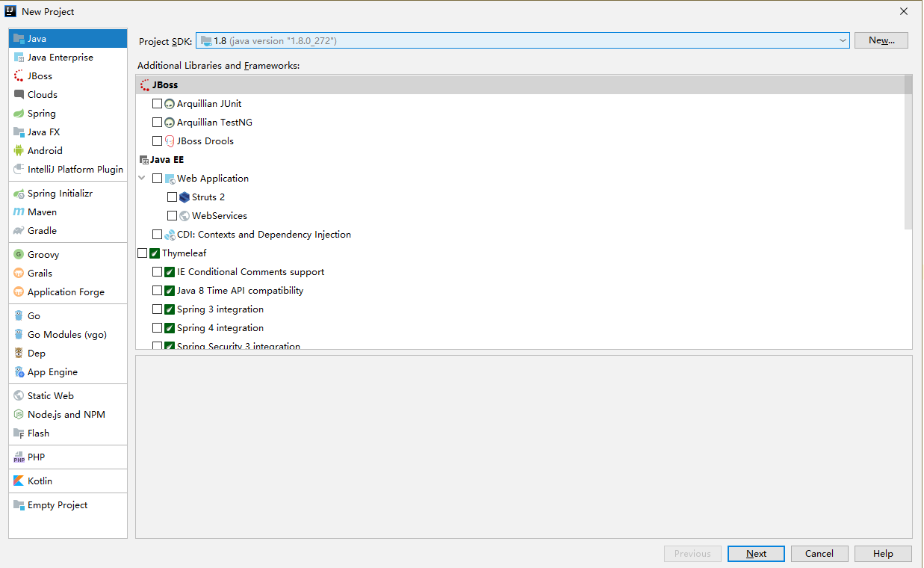Select the Grails icon
Screen dimensions: 924x568
click(x=19, y=274)
